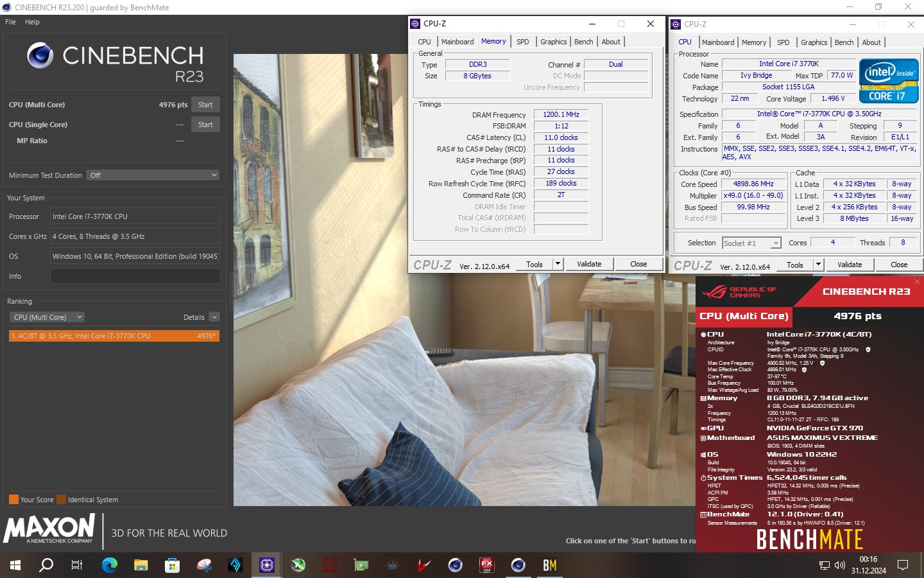The image size is (924, 578).
Task: Switch to SPD tab in the left CPU-Z window
Action: point(523,42)
